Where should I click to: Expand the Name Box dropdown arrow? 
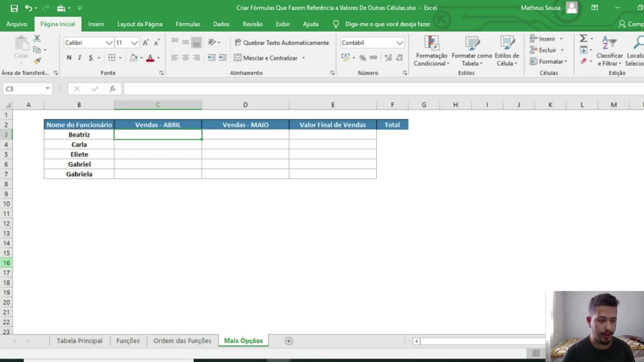tap(48, 88)
